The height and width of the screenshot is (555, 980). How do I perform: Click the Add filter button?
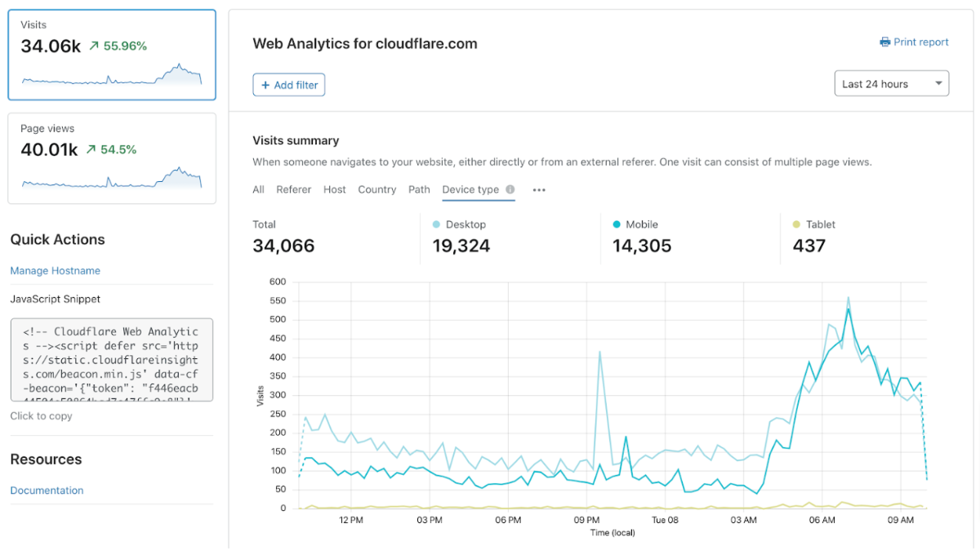click(289, 85)
